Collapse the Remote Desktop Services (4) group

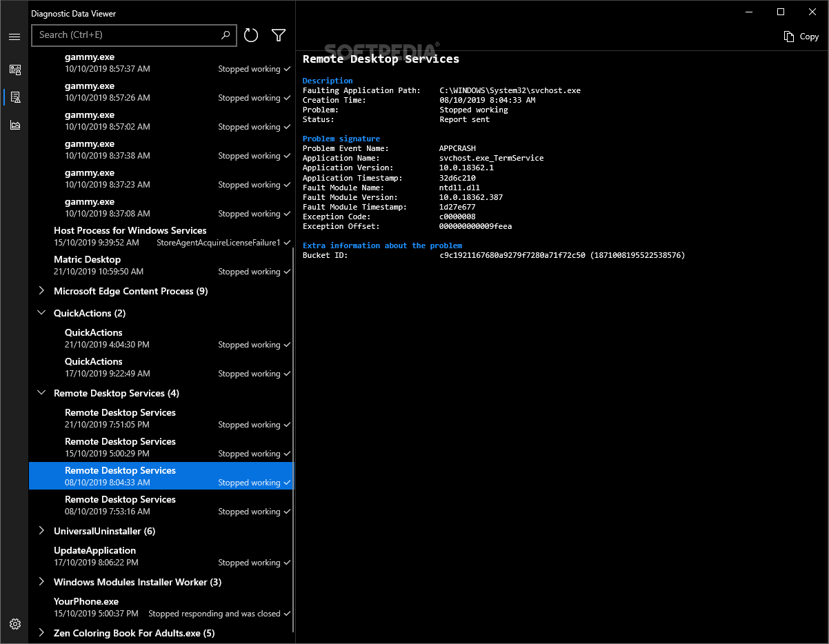tap(41, 393)
